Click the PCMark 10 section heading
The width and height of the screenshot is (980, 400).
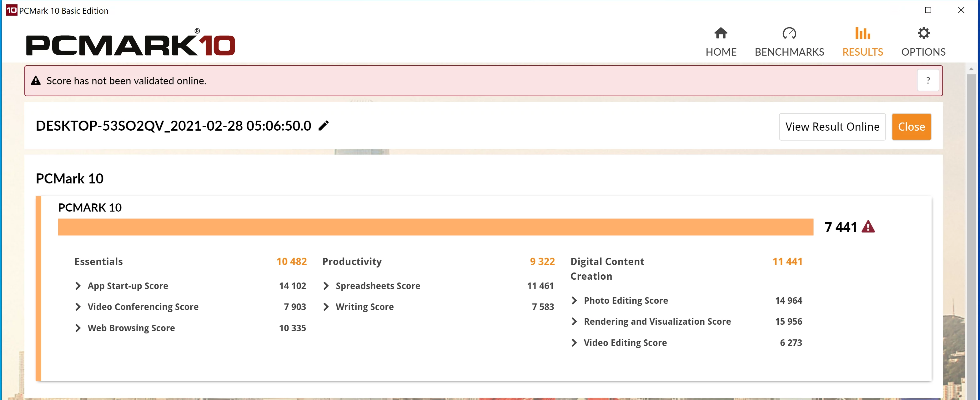click(70, 178)
